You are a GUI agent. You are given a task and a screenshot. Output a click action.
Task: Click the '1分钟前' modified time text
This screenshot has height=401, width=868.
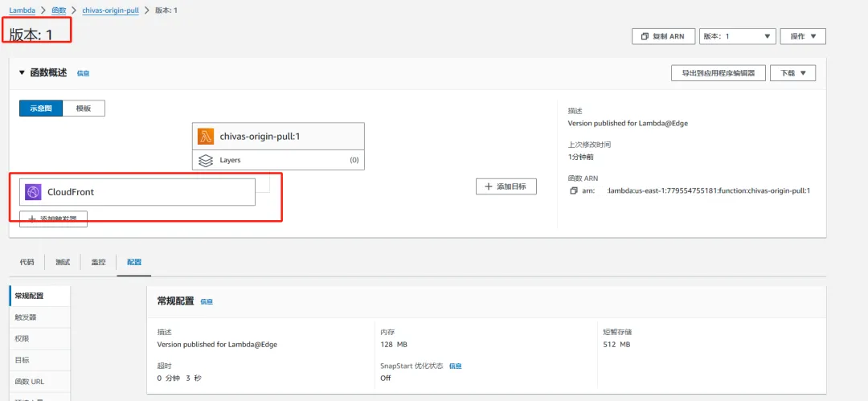tap(581, 157)
